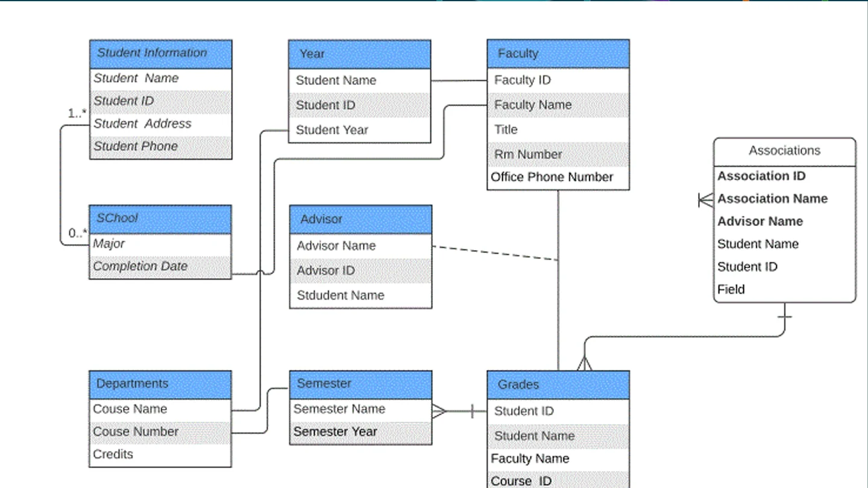
Task: Select the Stdudent Name attribute in Advisor
Action: pyautogui.click(x=360, y=296)
